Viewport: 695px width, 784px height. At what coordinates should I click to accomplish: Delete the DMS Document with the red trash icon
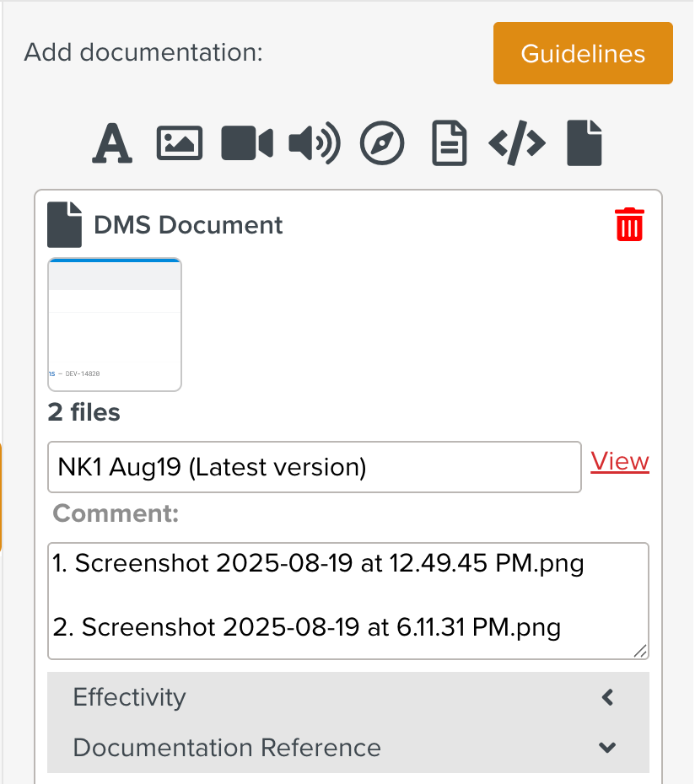630,225
